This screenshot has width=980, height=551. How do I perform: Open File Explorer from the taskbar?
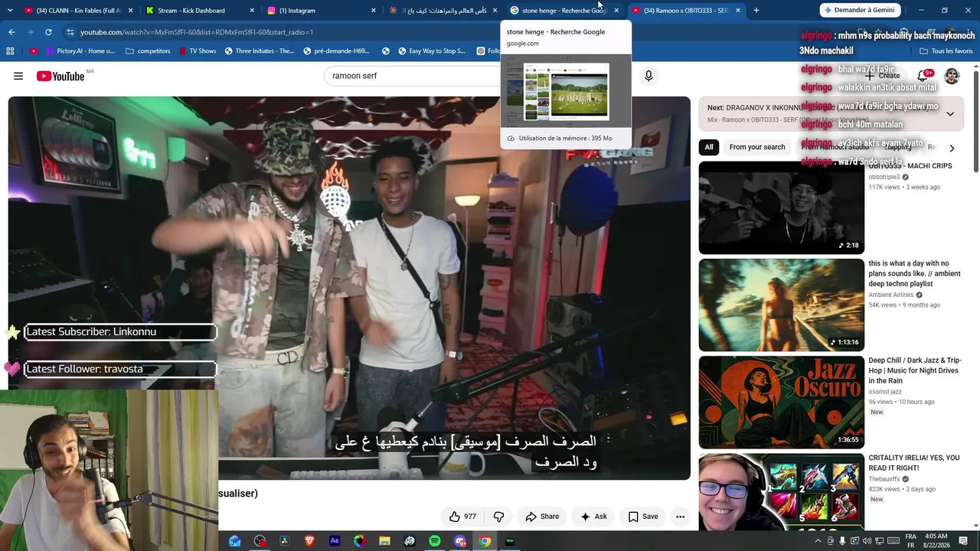click(384, 541)
